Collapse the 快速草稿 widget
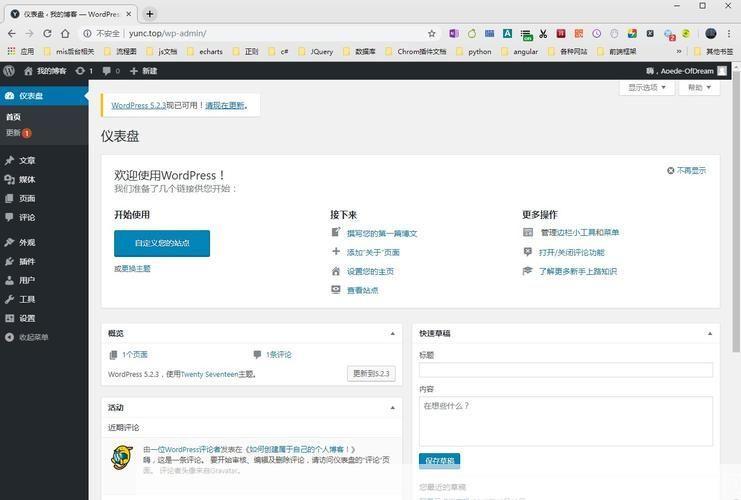741x500 pixels. [x=710, y=334]
